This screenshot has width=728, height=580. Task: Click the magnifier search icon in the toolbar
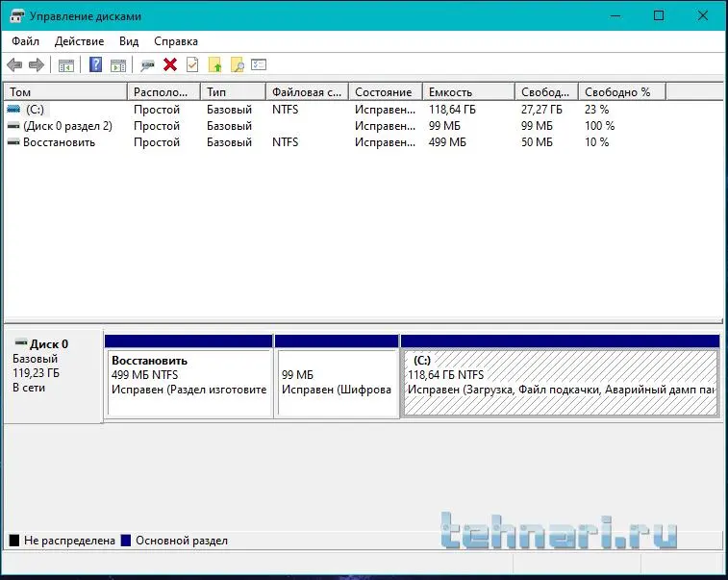click(237, 65)
